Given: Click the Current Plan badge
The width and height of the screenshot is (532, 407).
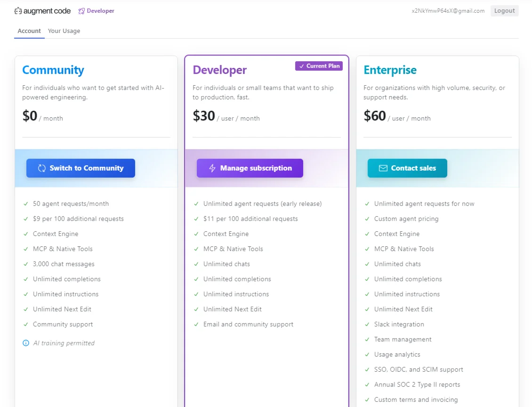Looking at the screenshot, I should point(319,66).
